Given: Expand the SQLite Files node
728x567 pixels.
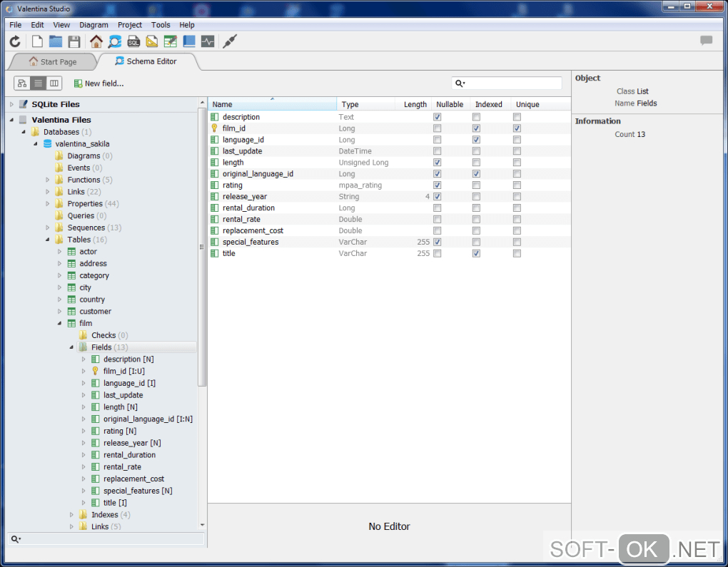Looking at the screenshot, I should tap(11, 104).
